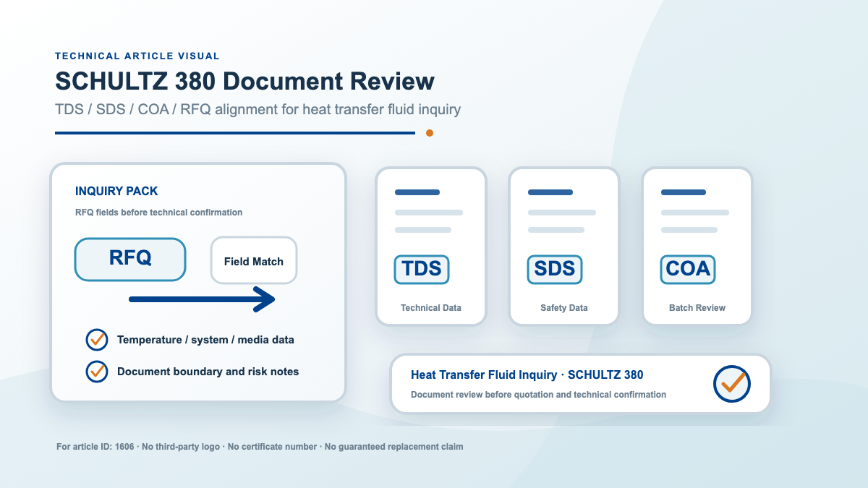The image size is (868, 488).
Task: Click 'Temperature / system / media data' label
Action: 205,339
